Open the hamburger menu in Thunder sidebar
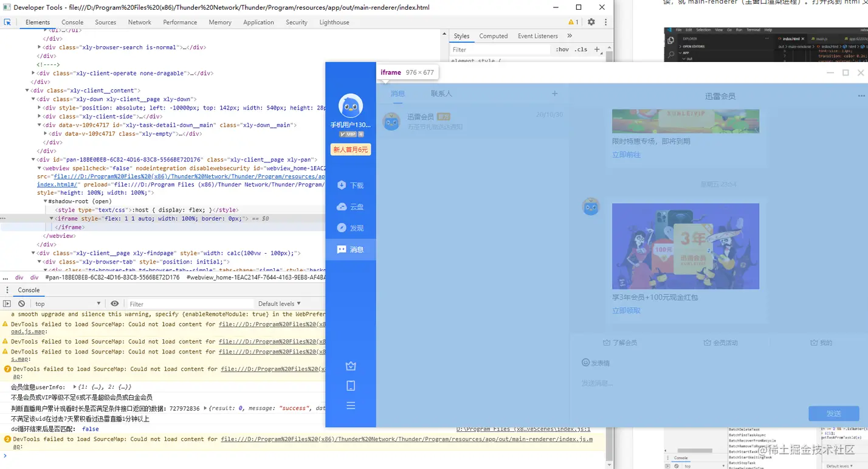Image resolution: width=868 pixels, height=469 pixels. 351,406
